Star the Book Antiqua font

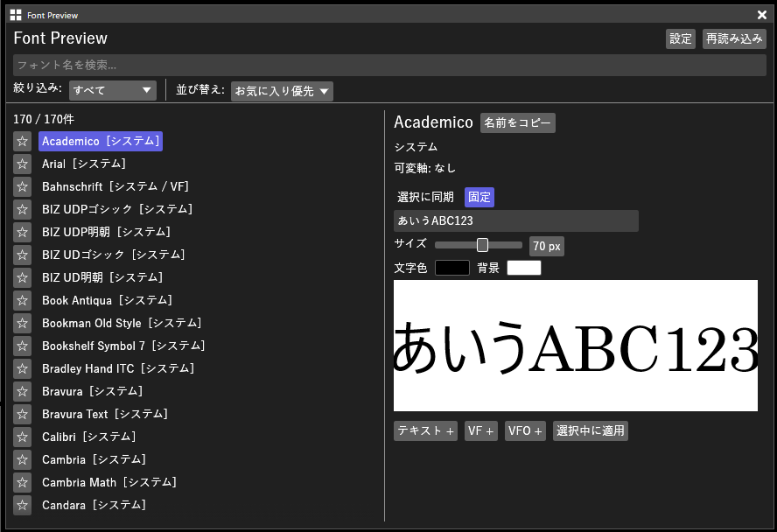point(22,301)
